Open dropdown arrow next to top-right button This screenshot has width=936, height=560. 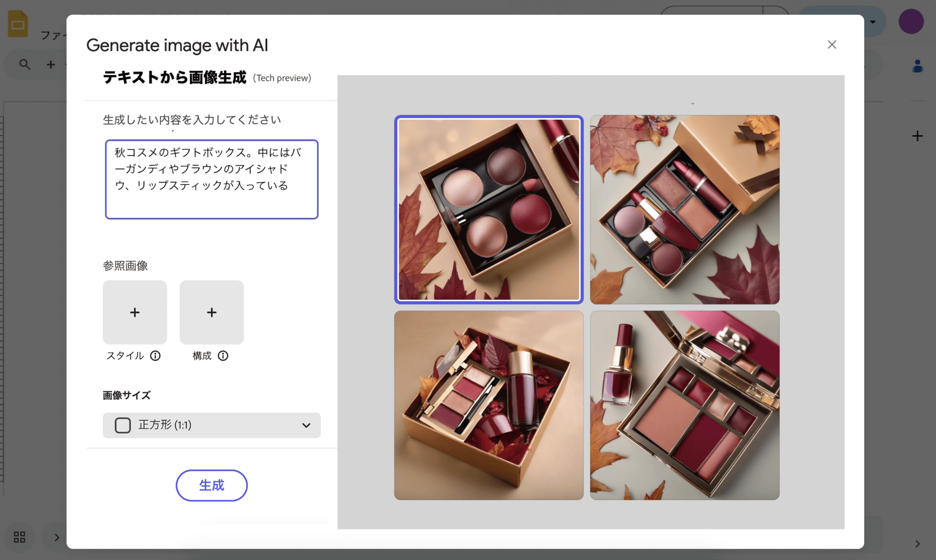click(x=873, y=22)
